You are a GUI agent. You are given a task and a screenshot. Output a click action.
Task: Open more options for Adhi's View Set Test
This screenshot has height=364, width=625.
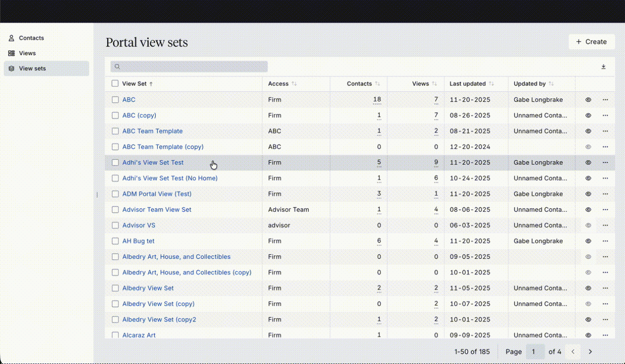coord(605,163)
